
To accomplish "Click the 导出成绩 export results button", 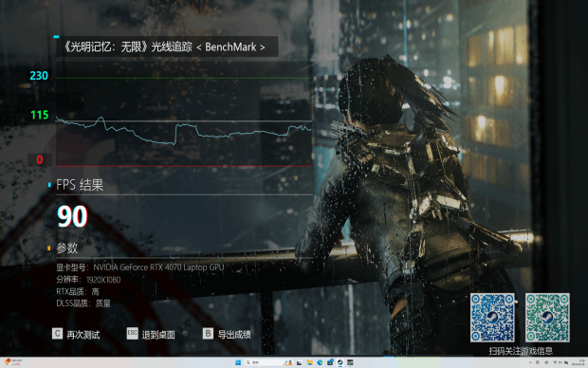I will click(234, 335).
